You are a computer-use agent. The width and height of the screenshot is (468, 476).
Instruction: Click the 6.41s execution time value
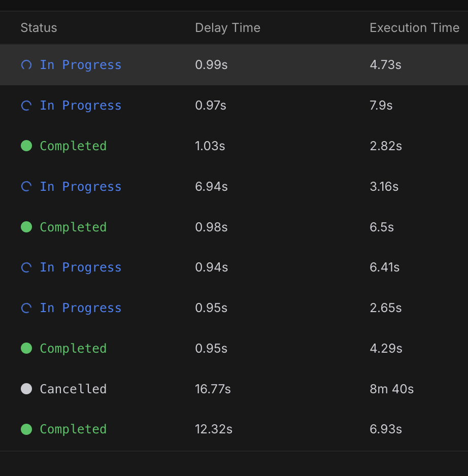click(x=384, y=267)
